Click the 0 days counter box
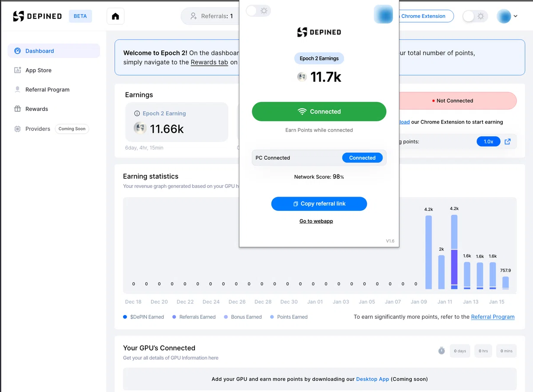533x392 pixels. point(460,351)
